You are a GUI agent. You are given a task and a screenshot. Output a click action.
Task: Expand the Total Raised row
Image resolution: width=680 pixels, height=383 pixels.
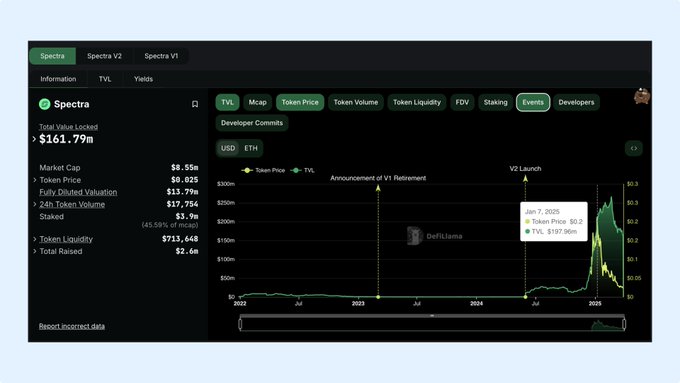(35, 251)
